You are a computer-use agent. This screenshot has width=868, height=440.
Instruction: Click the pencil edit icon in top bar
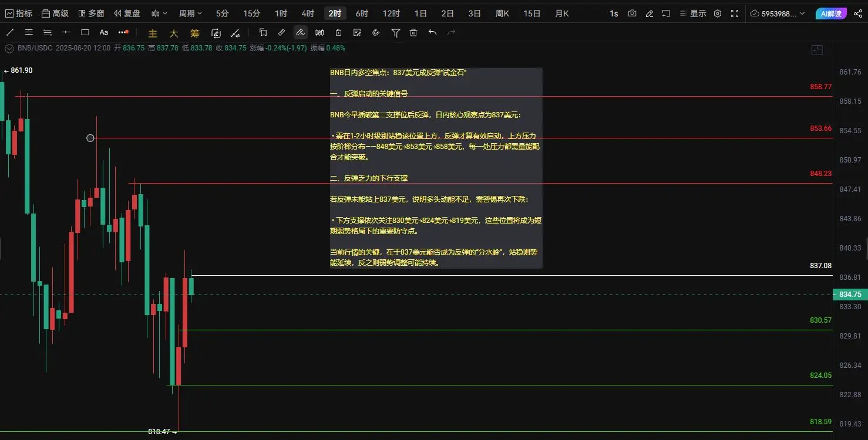649,13
